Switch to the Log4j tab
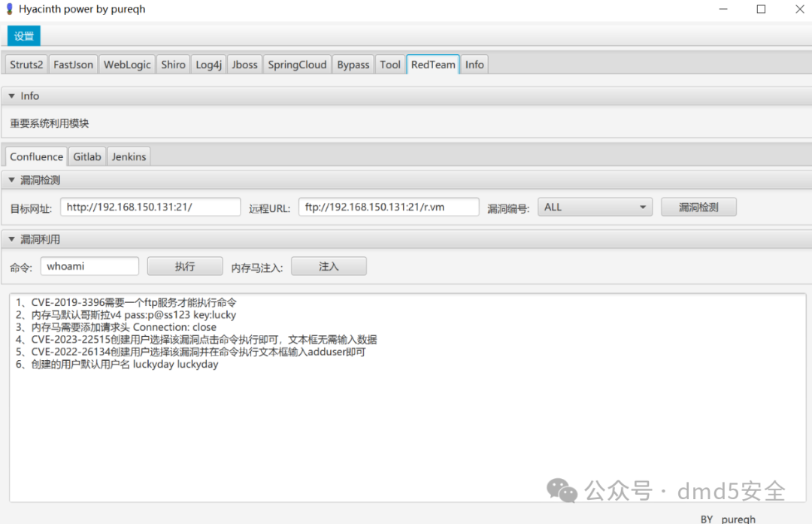Image resolution: width=812 pixels, height=524 pixels. 208,64
